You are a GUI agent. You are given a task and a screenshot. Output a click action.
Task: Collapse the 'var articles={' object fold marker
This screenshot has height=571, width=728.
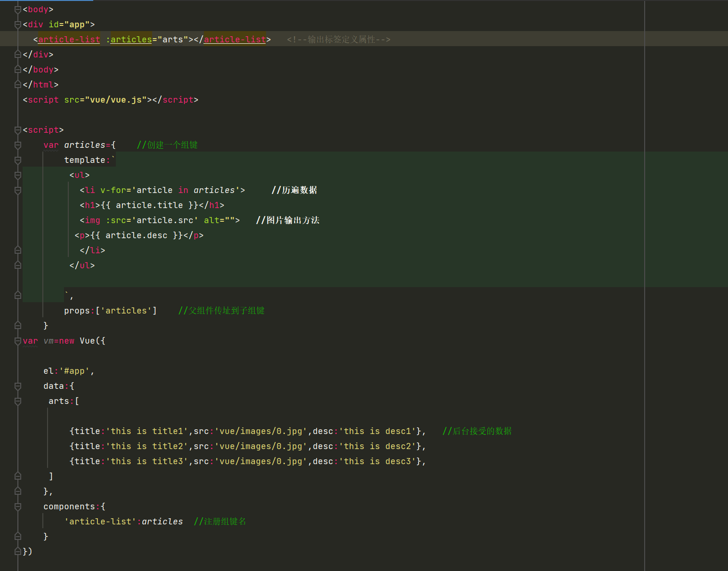pos(18,145)
